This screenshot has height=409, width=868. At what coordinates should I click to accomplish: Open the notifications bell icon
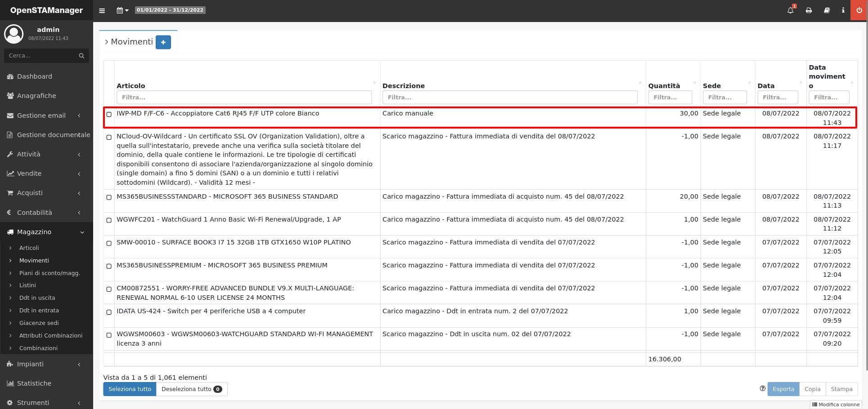[x=790, y=10]
